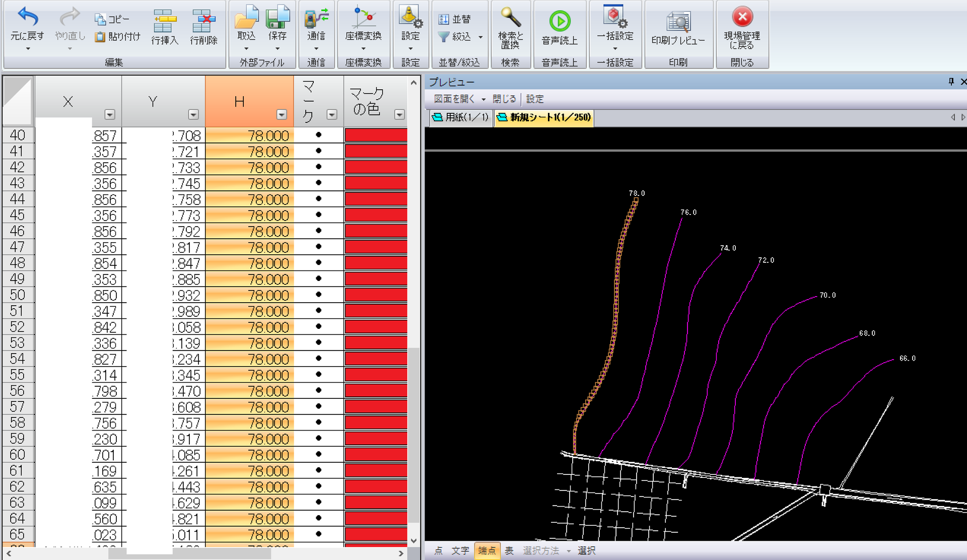Click the Undo (元に戻す) icon
967x560 pixels.
point(27,18)
